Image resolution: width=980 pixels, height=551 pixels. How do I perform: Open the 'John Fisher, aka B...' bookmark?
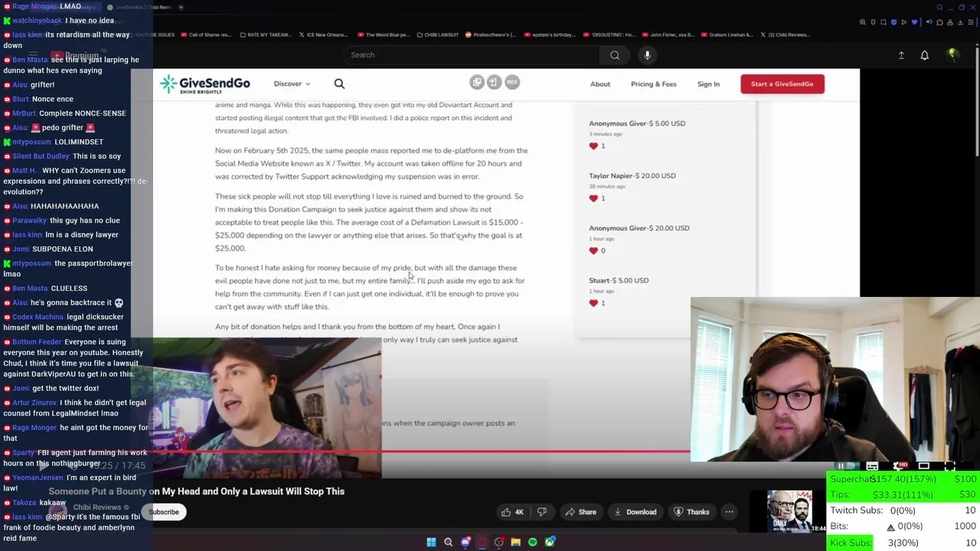pyautogui.click(x=668, y=34)
